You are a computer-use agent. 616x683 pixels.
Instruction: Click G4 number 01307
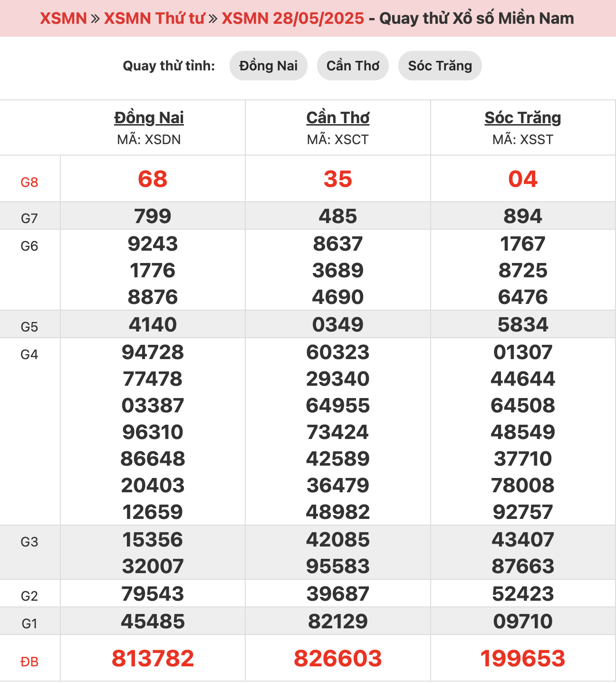(x=523, y=352)
